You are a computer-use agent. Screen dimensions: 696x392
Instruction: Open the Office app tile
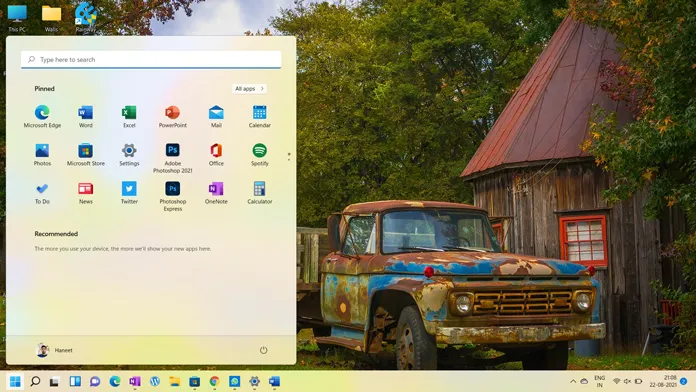pos(216,154)
